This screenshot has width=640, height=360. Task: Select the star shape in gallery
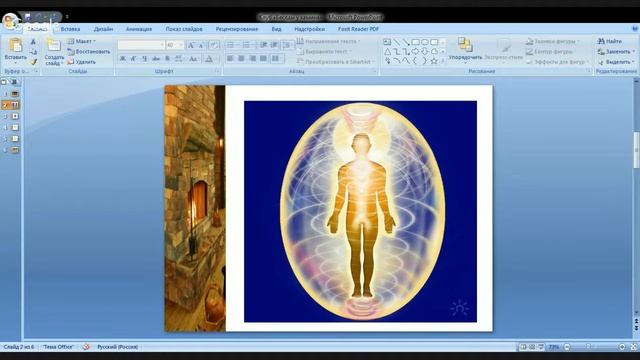tap(434, 61)
